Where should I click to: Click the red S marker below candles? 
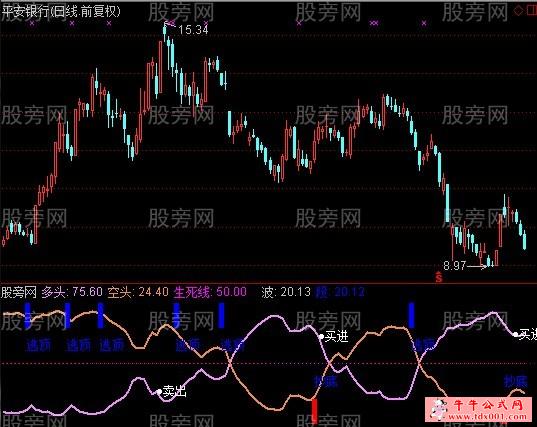[x=438, y=277]
